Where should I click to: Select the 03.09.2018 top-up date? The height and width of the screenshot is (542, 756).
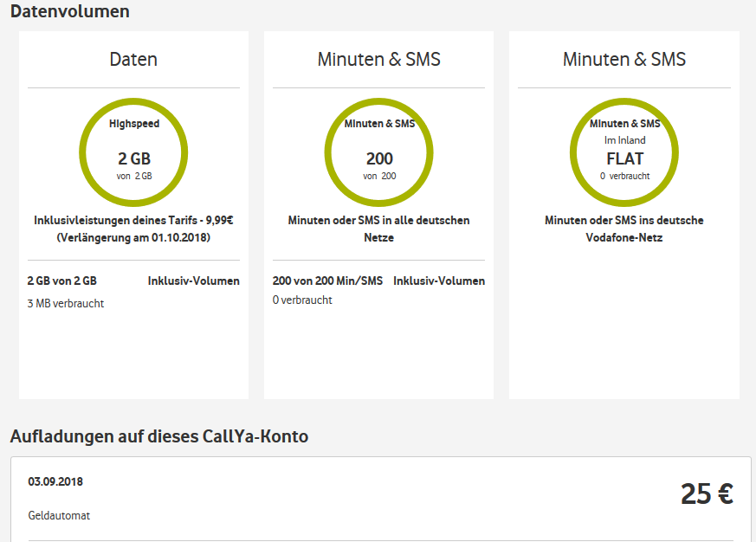(x=55, y=481)
